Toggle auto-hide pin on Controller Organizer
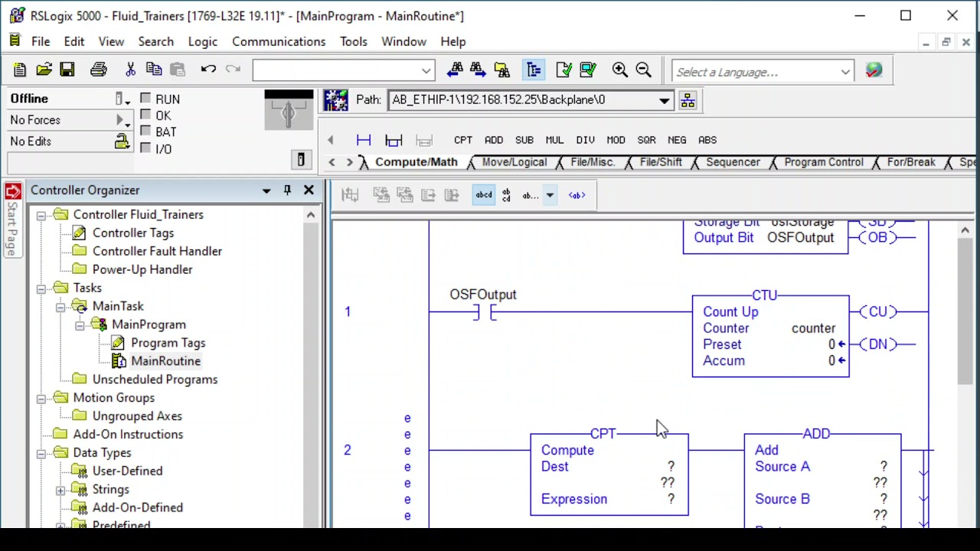Screen dimensions: 980x551 coord(287,190)
